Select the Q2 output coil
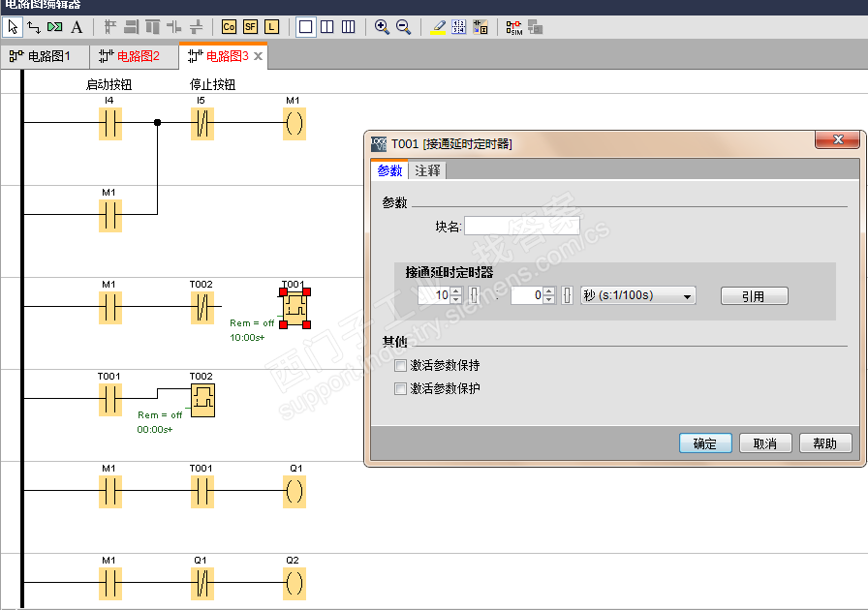Viewport: 868px width, 610px height. tap(294, 584)
